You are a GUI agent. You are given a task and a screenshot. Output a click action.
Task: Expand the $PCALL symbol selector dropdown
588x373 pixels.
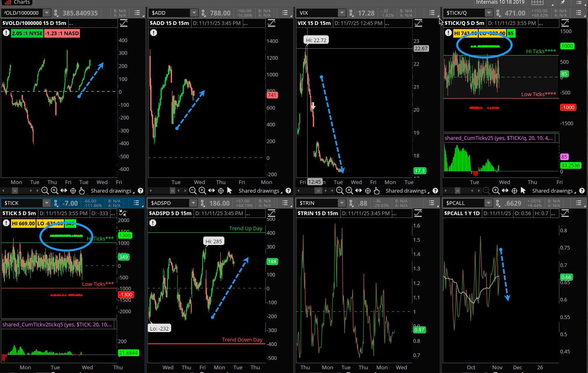pyautogui.click(x=488, y=203)
